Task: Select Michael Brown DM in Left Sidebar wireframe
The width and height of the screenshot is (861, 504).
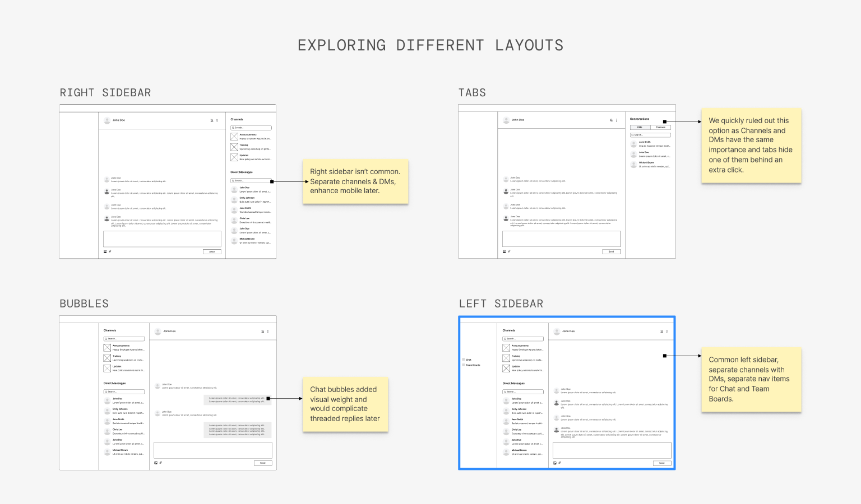Action: (x=523, y=452)
